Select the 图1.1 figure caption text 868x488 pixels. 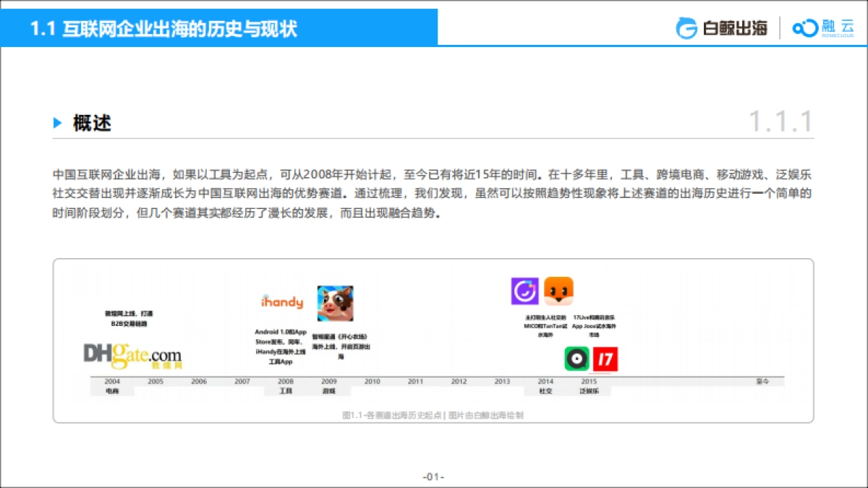(434, 414)
